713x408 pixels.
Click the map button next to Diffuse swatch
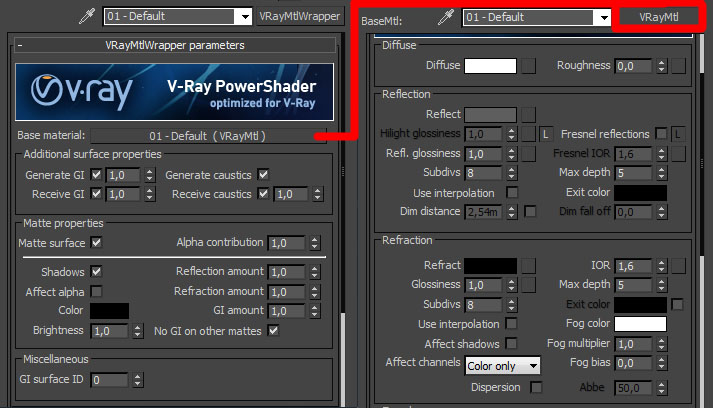(x=528, y=66)
